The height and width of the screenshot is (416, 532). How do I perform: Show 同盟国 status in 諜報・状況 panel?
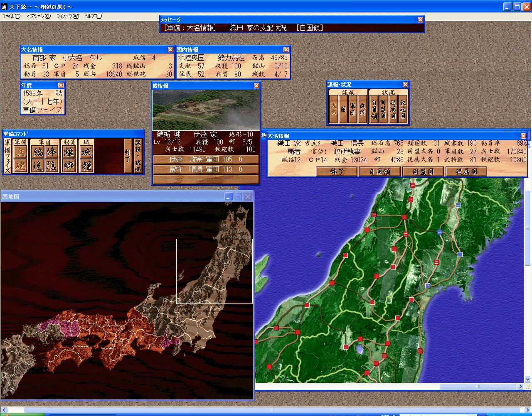point(384,109)
